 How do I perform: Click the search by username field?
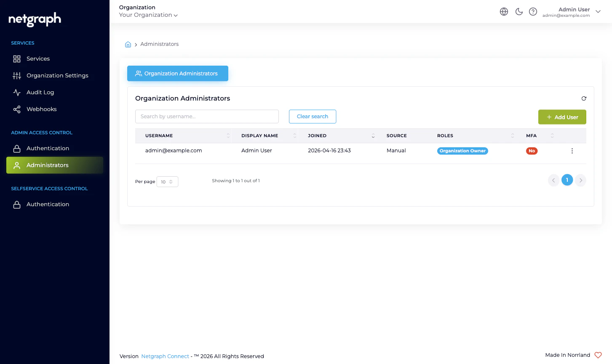tap(206, 116)
